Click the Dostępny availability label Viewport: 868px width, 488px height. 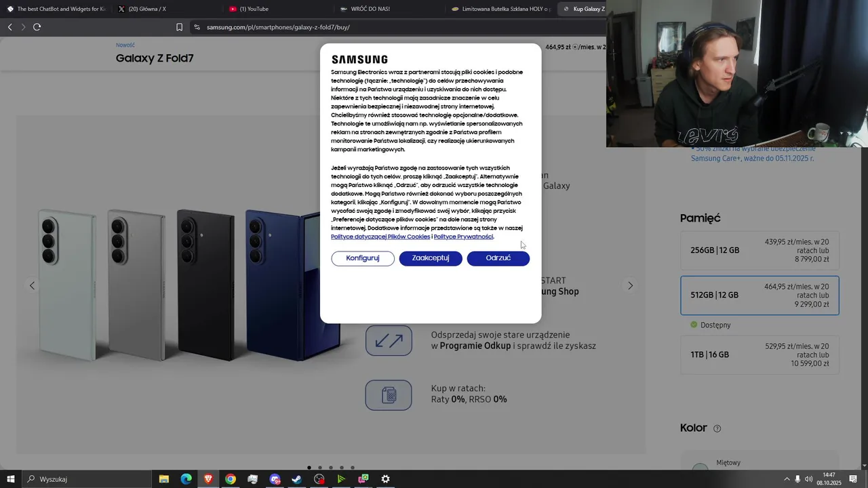(x=715, y=325)
